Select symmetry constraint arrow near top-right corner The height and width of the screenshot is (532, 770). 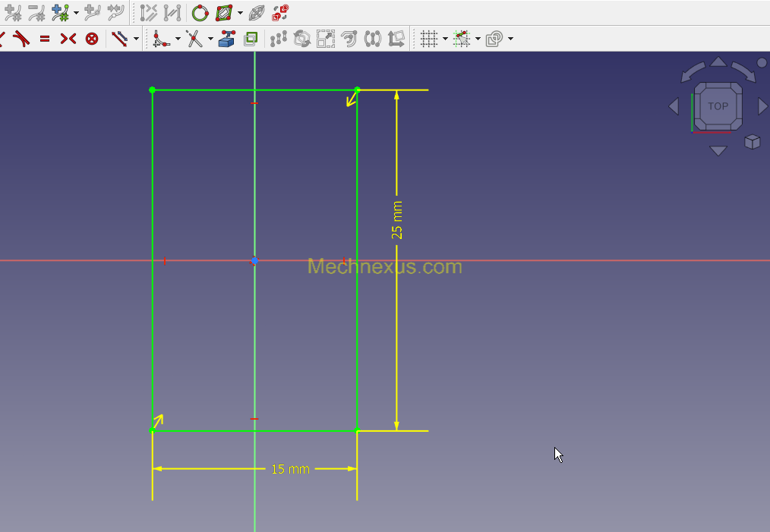pyautogui.click(x=351, y=99)
